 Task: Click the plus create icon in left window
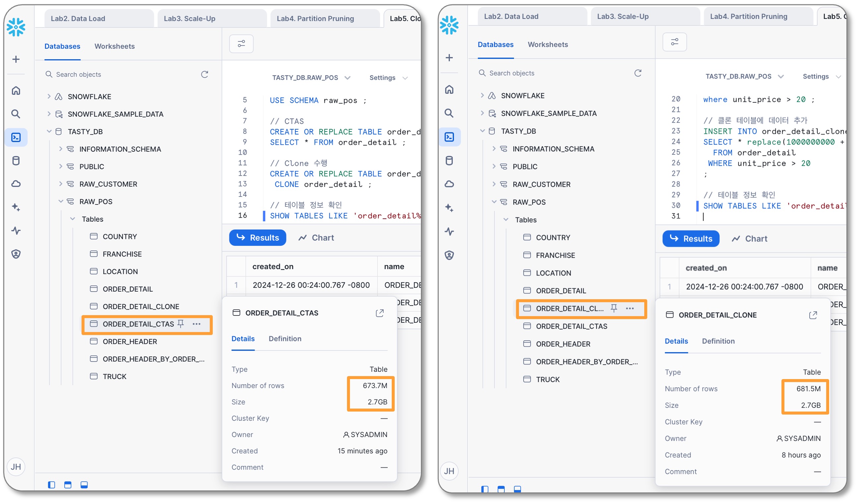pos(16,59)
